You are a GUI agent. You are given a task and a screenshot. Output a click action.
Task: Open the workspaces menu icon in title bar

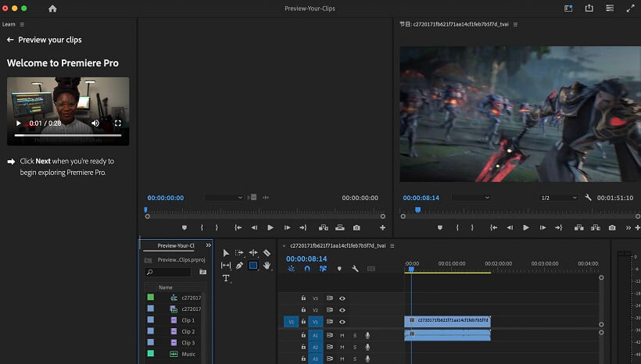[610, 8]
